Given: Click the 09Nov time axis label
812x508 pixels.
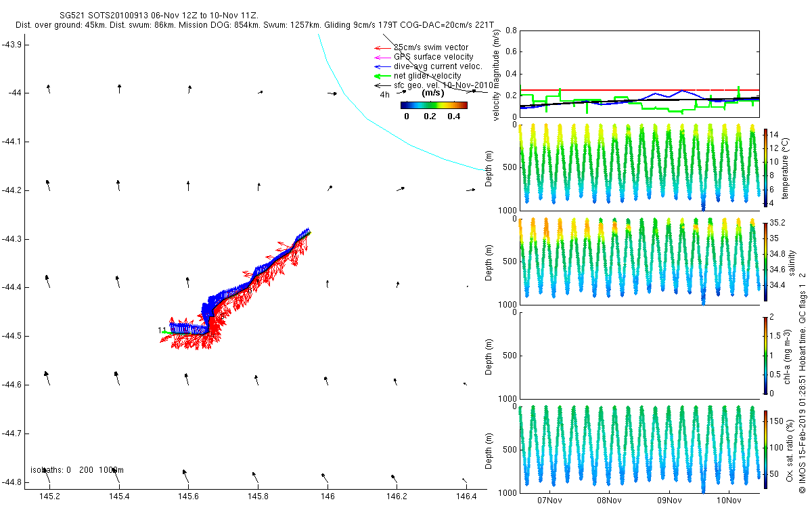Looking at the screenshot, I should pos(669,501).
